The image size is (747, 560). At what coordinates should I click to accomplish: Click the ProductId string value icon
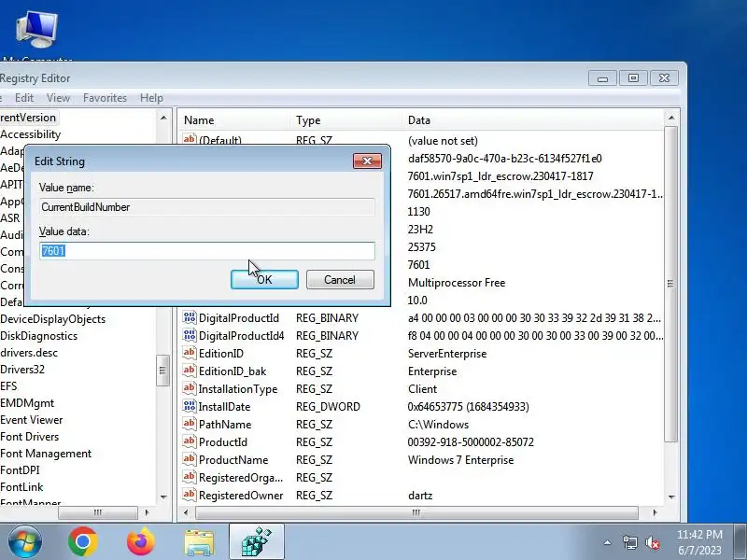[x=190, y=441]
